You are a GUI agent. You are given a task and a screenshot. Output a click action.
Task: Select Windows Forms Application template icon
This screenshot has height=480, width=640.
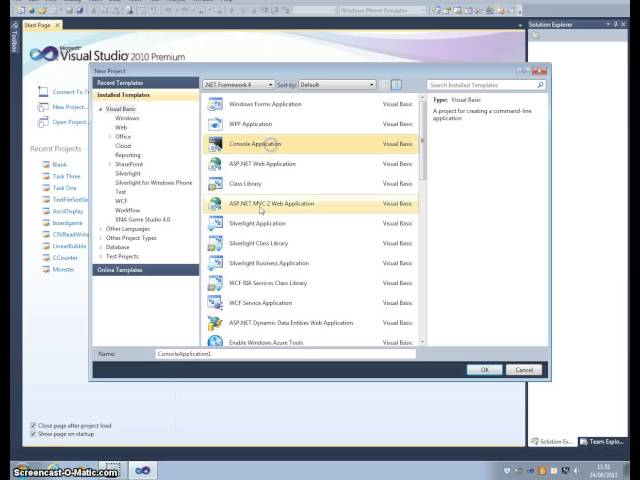tap(215, 104)
